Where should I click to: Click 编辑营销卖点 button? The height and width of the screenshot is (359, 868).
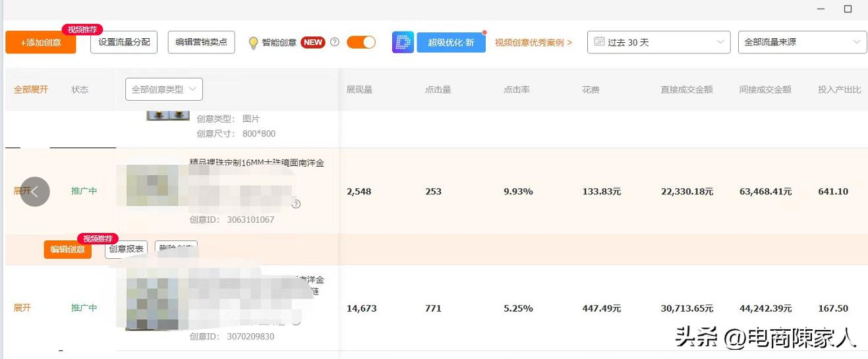(201, 42)
